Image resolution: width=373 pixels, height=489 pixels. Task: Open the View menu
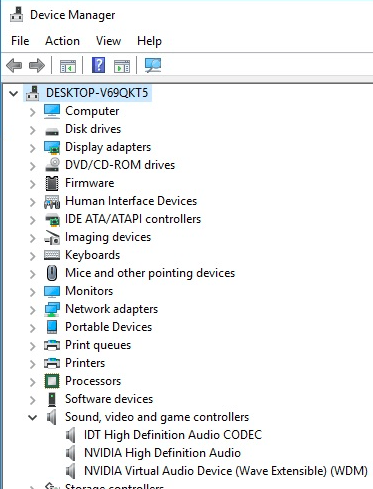(108, 41)
